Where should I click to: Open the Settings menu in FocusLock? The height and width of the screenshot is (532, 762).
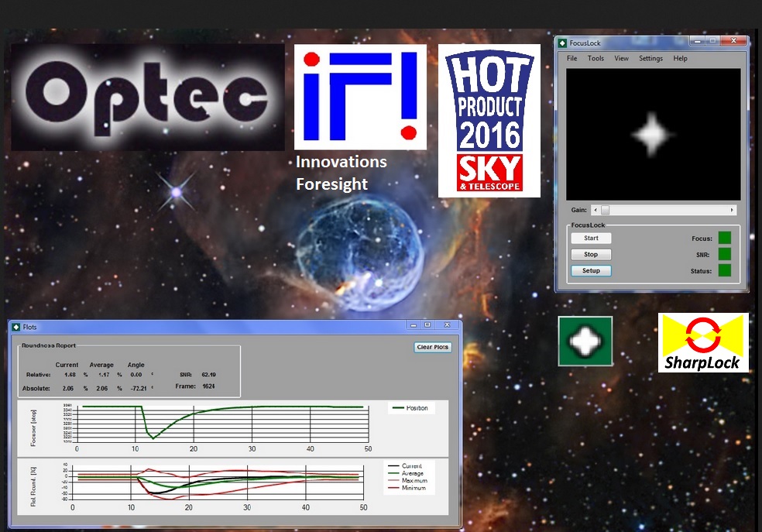pos(650,58)
